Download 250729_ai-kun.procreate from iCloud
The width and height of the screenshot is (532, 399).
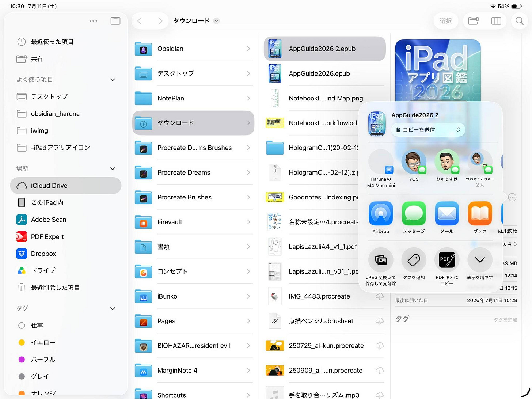(380, 346)
